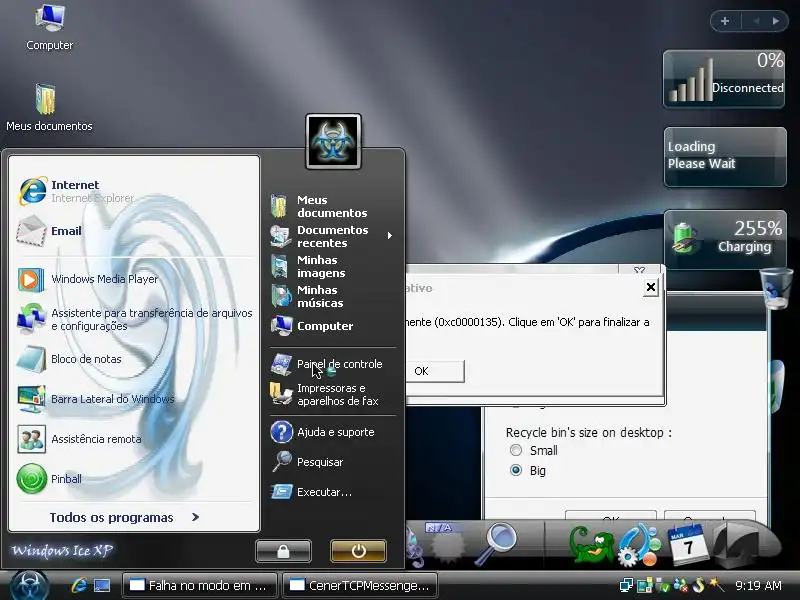Open Ajuda e suporte
800x600 pixels.
(322, 432)
